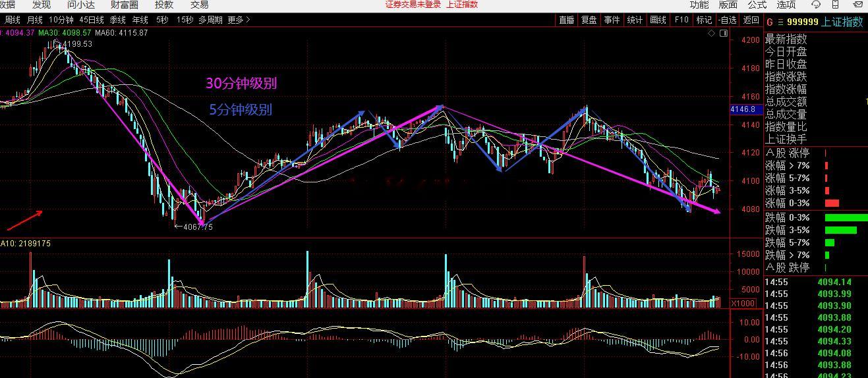Open the headset customer service icon
Screen dimensions: 868x378
(x=817, y=5)
